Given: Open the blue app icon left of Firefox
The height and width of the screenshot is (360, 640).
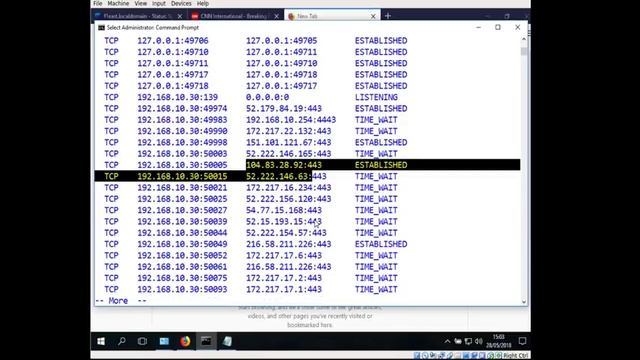Looking at the screenshot, I should click(x=164, y=341).
